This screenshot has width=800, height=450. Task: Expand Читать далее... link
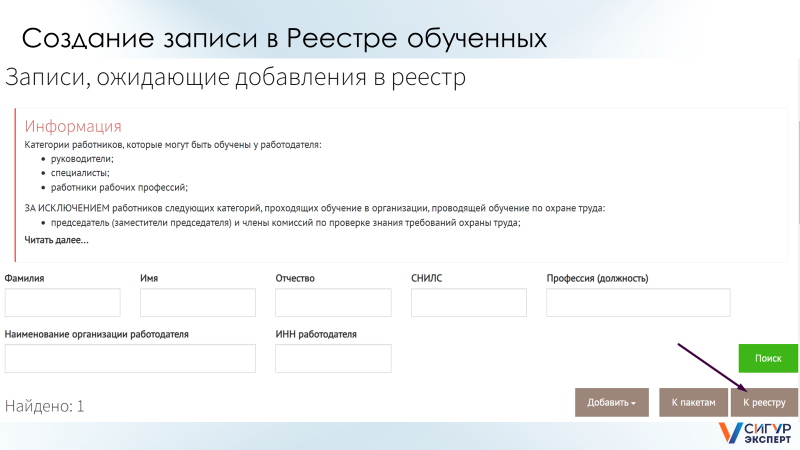click(x=57, y=240)
